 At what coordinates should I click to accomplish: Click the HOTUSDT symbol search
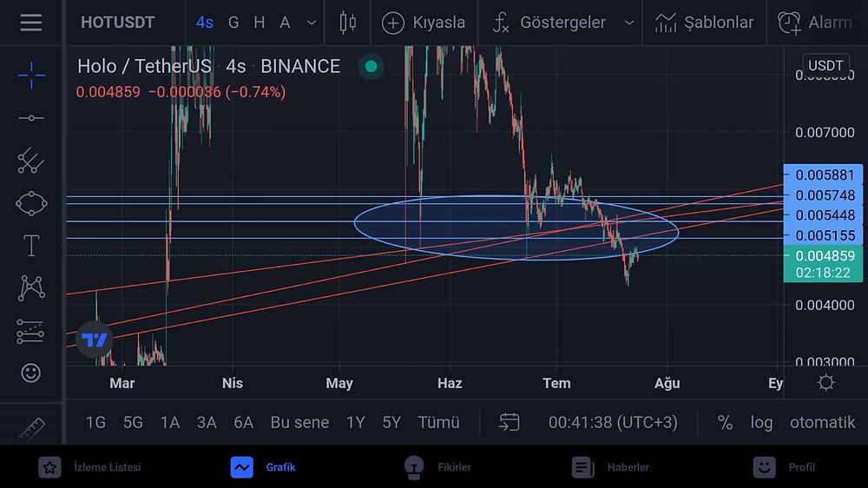pos(117,23)
